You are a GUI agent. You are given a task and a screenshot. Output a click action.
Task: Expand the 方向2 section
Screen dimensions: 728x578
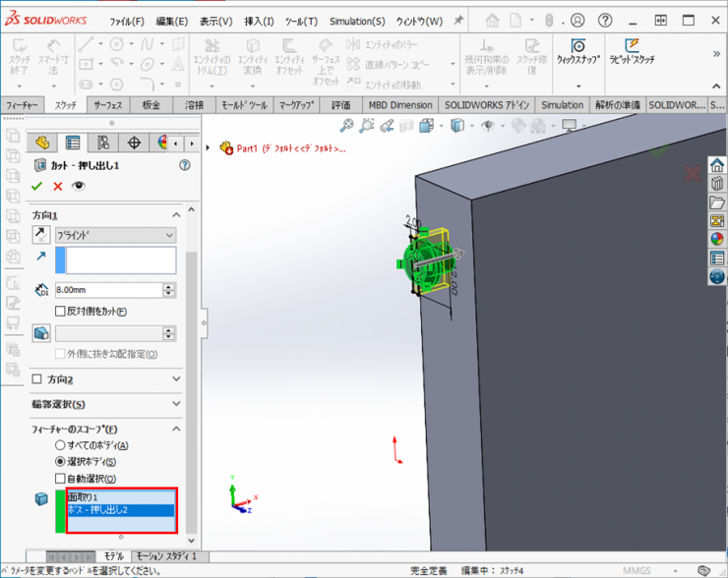(x=107, y=378)
